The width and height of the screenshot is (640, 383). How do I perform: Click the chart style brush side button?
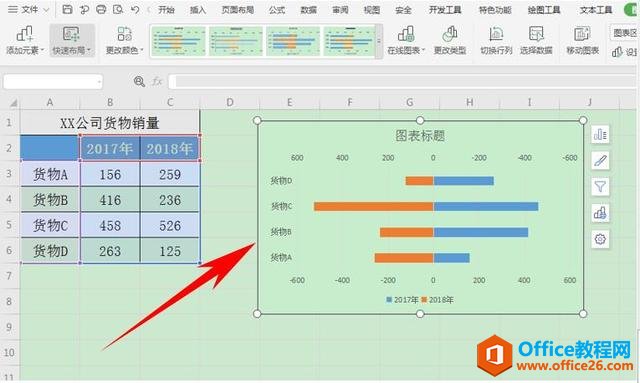click(600, 160)
